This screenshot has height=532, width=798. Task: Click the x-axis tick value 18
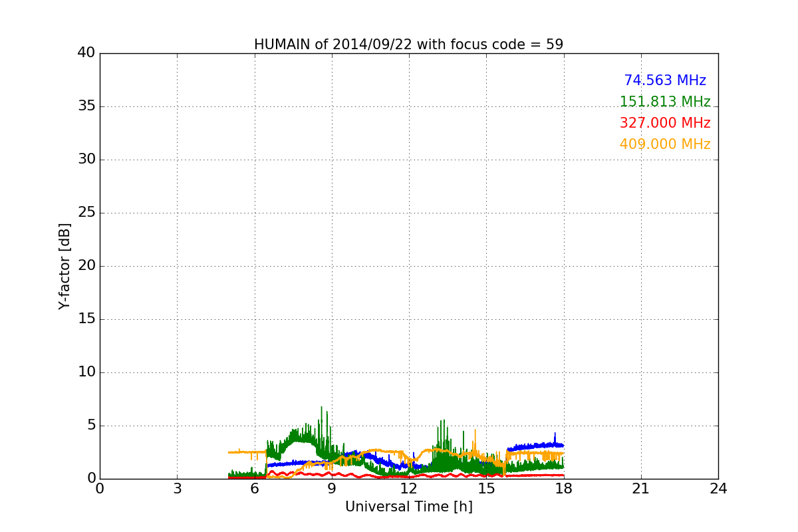(x=564, y=489)
